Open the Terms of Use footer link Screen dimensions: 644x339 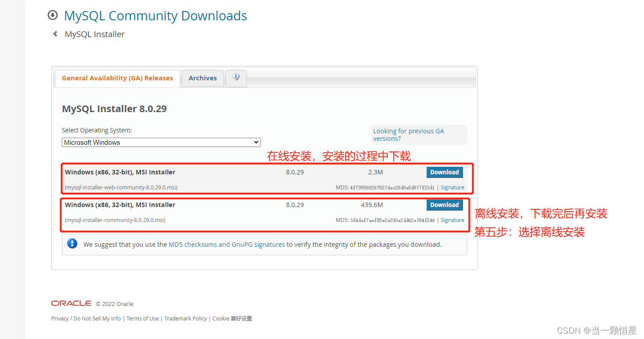pos(143,318)
